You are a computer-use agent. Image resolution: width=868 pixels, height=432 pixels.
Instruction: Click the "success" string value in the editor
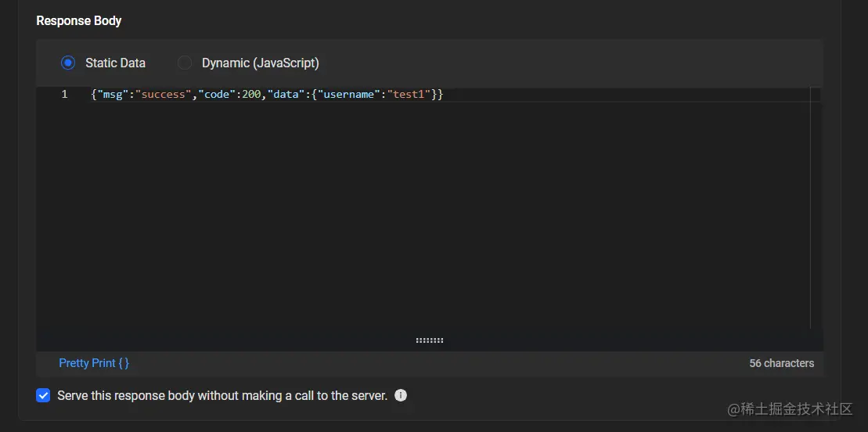[x=164, y=95]
